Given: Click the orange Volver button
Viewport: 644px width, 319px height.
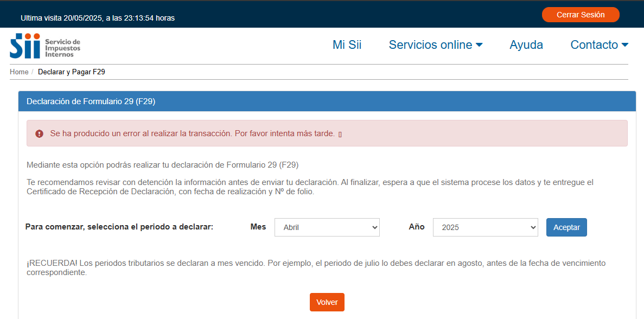Looking at the screenshot, I should pos(327,302).
